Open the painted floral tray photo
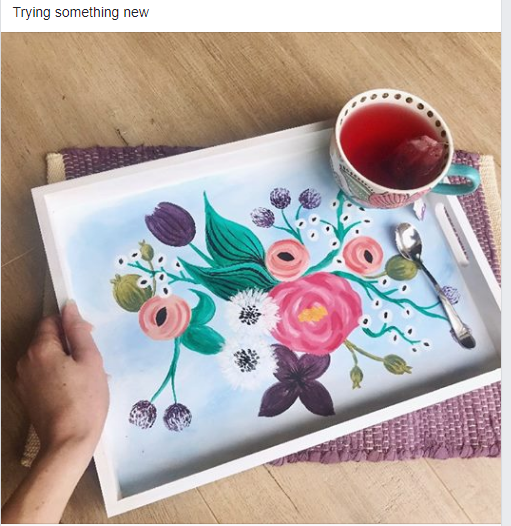 [251, 278]
